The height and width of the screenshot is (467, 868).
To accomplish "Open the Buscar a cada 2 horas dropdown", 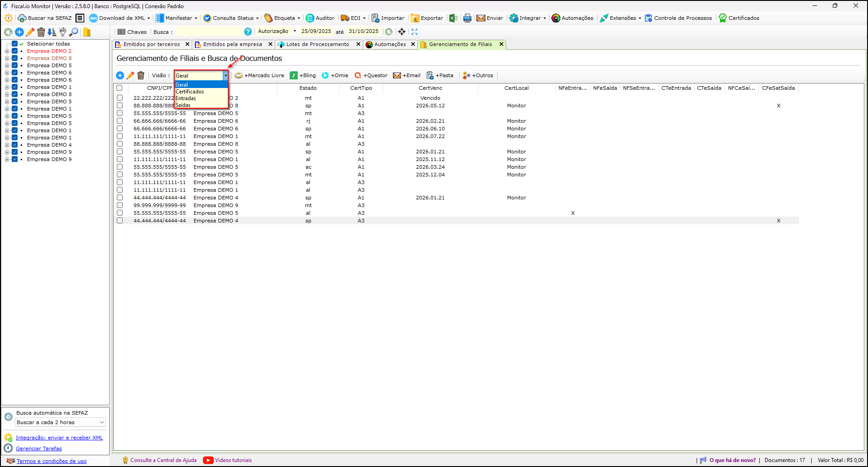I will pyautogui.click(x=60, y=422).
